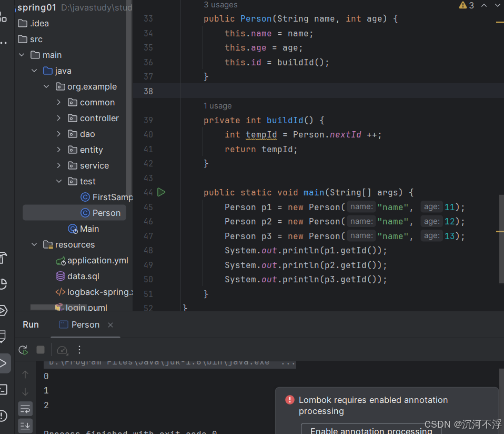
Task: Click console output line '2'
Action: 46,406
